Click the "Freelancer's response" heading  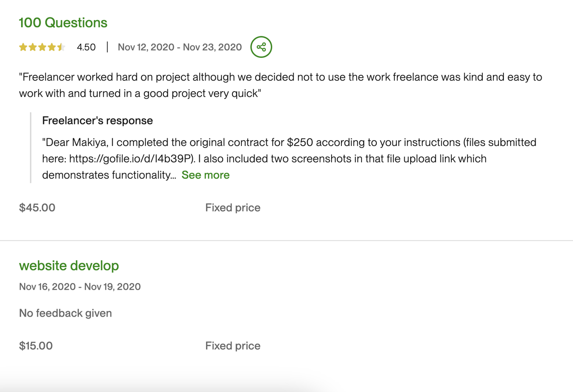[97, 121]
